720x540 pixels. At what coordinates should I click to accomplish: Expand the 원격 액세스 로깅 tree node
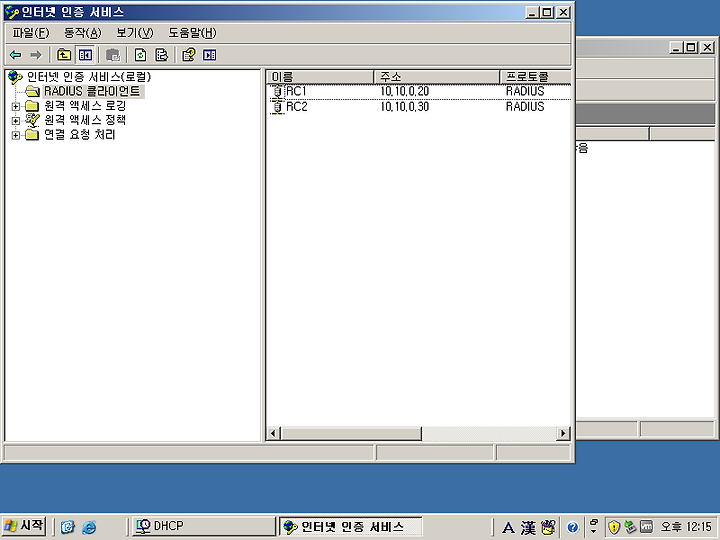16,107
